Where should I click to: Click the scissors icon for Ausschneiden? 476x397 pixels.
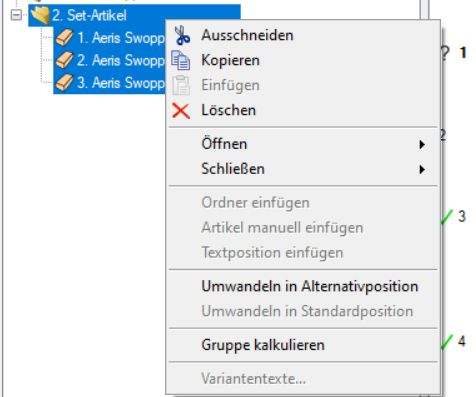(182, 35)
